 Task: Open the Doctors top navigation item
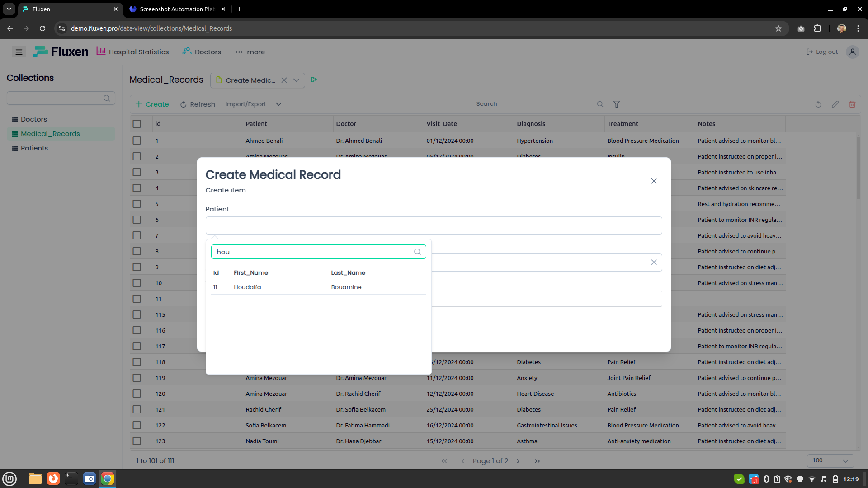tap(202, 52)
